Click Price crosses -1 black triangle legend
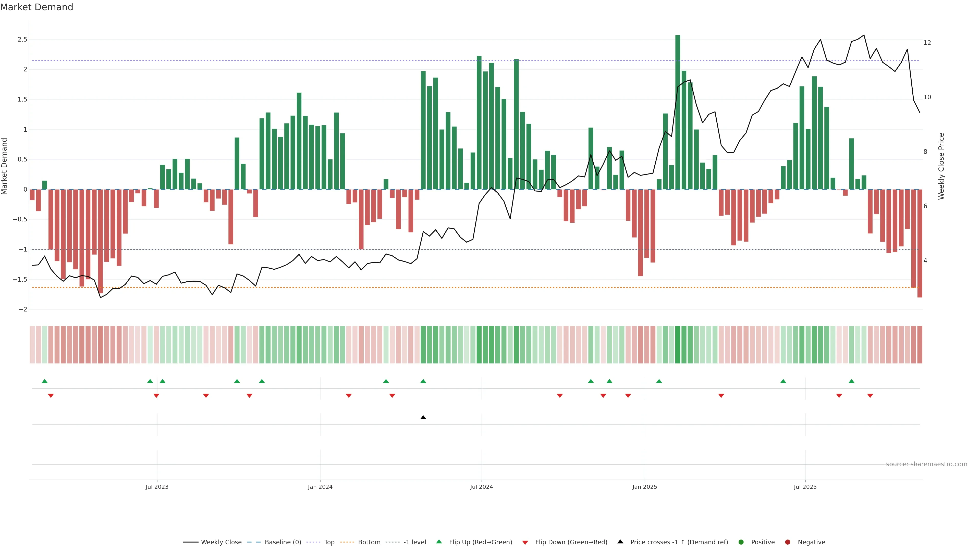 tap(620, 542)
